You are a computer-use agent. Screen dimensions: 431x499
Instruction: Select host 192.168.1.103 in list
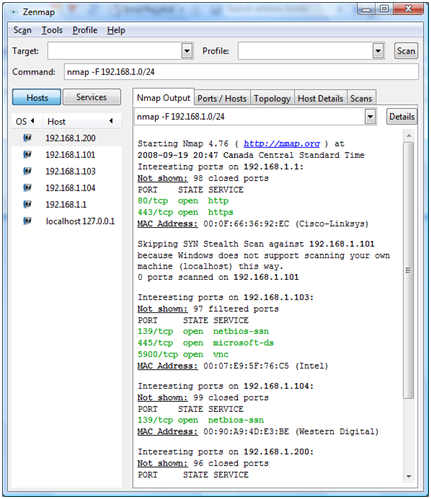pos(67,171)
